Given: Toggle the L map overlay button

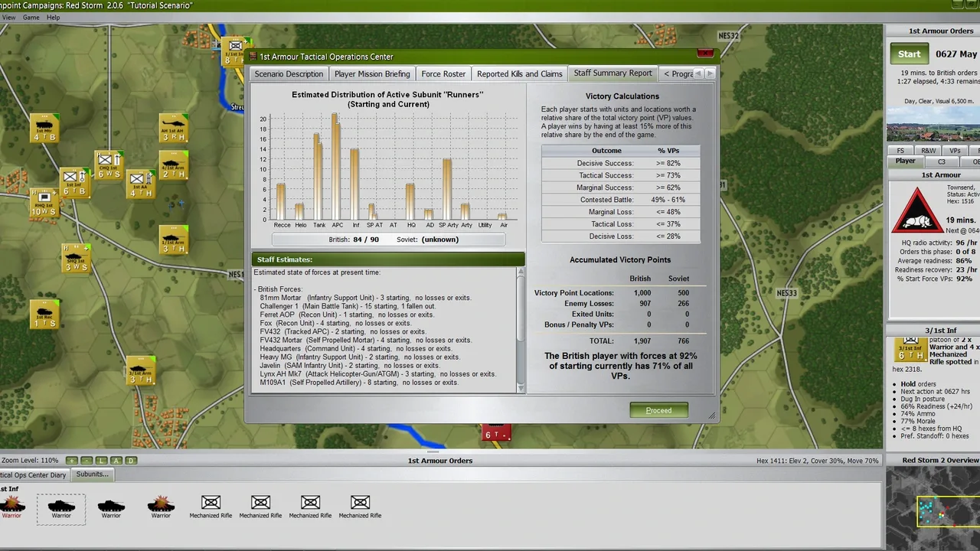Looking at the screenshot, I should click(101, 461).
